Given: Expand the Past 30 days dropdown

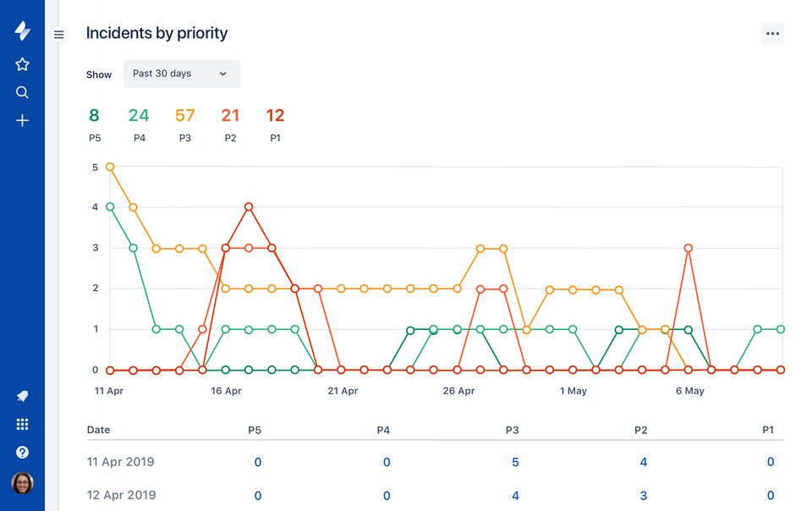Looking at the screenshot, I should [182, 74].
